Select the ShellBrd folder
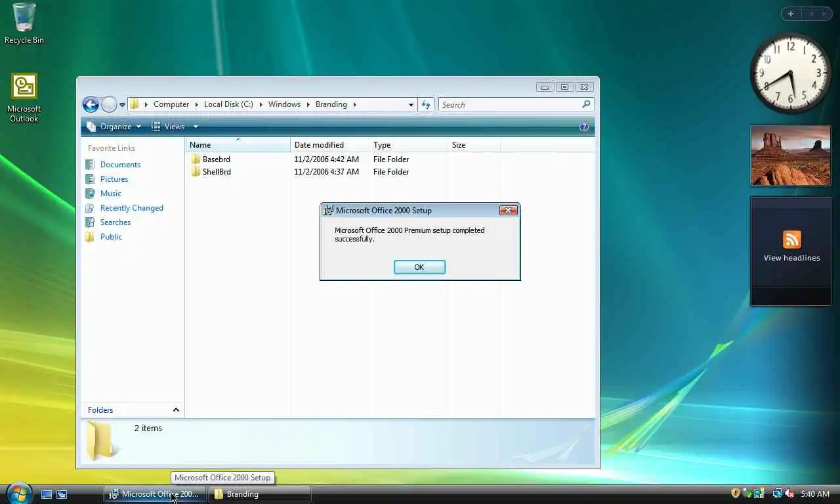840x504 pixels. tap(217, 172)
